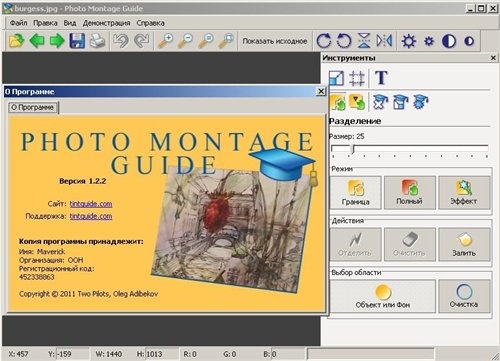Undo the last action
Image resolution: width=500 pixels, height=361 pixels.
tap(121, 41)
